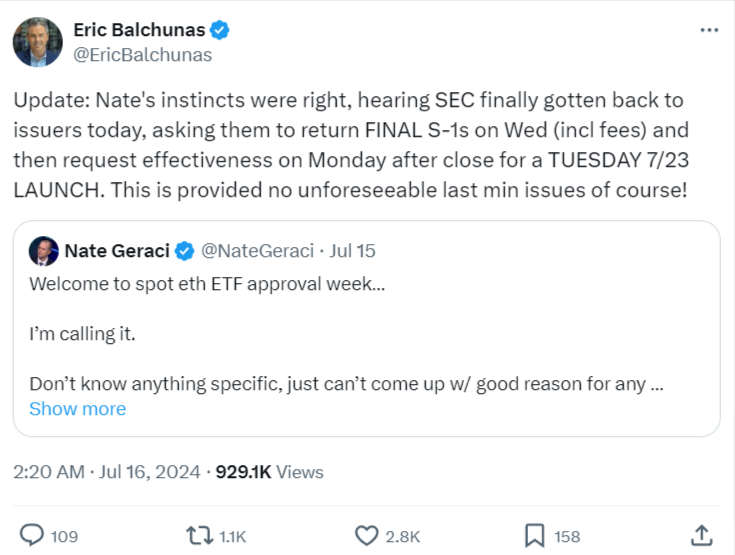Expand quoted tweet with Show more
Viewport: 735px width, 555px height.
click(x=78, y=409)
